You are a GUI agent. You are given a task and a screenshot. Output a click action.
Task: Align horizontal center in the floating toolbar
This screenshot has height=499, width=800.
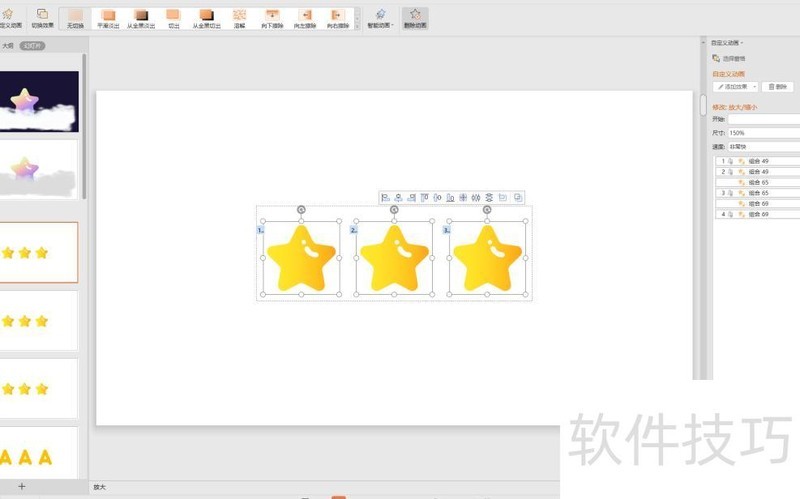(398, 197)
